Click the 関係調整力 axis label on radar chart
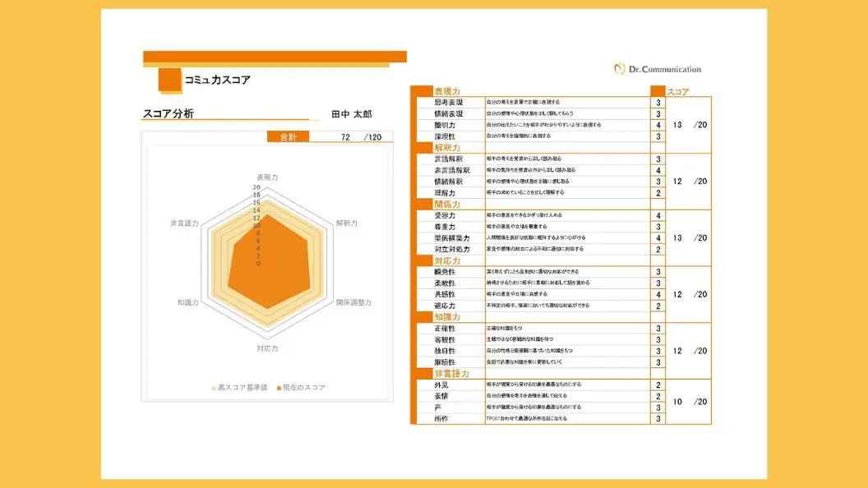The width and height of the screenshot is (868, 488). [x=353, y=302]
